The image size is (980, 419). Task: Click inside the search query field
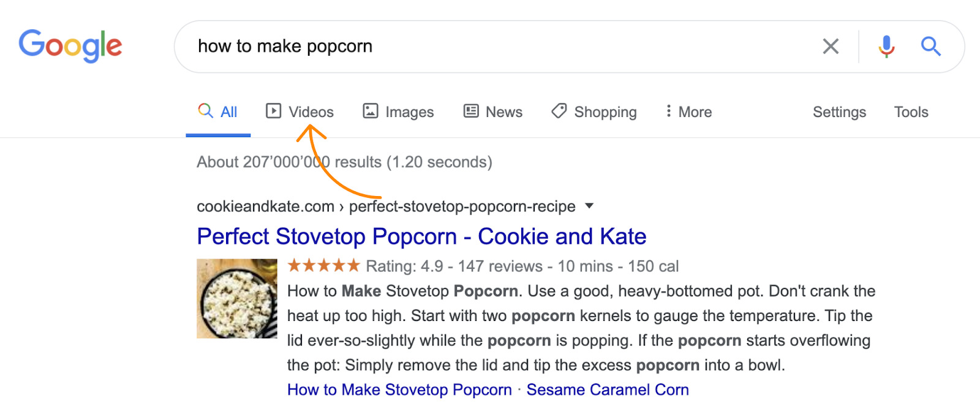click(x=490, y=47)
